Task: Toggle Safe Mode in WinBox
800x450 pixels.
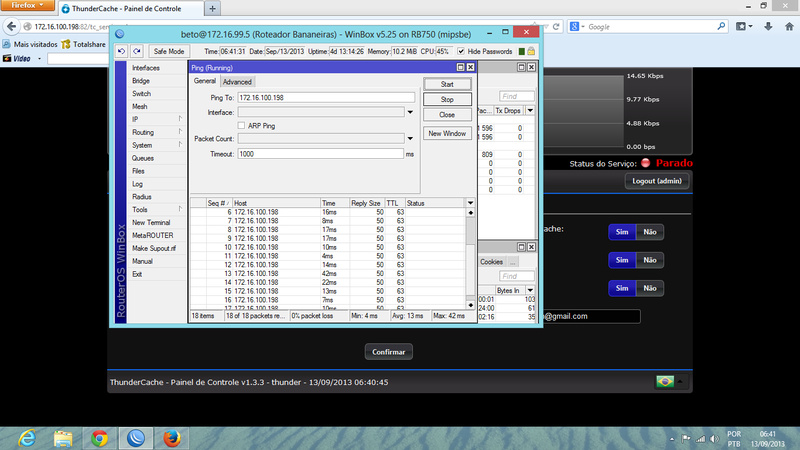Action: (x=169, y=51)
